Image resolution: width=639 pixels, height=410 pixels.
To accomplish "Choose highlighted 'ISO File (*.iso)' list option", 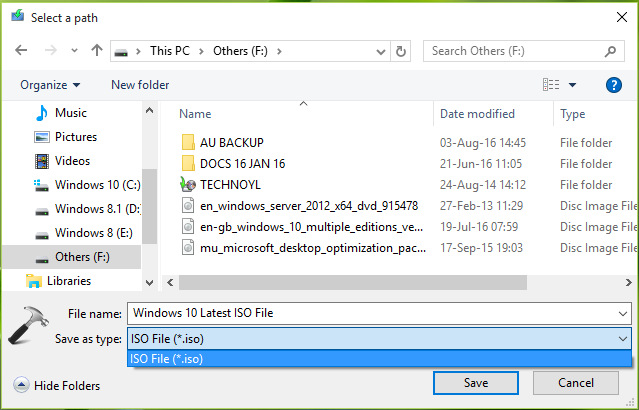I will tap(379, 359).
